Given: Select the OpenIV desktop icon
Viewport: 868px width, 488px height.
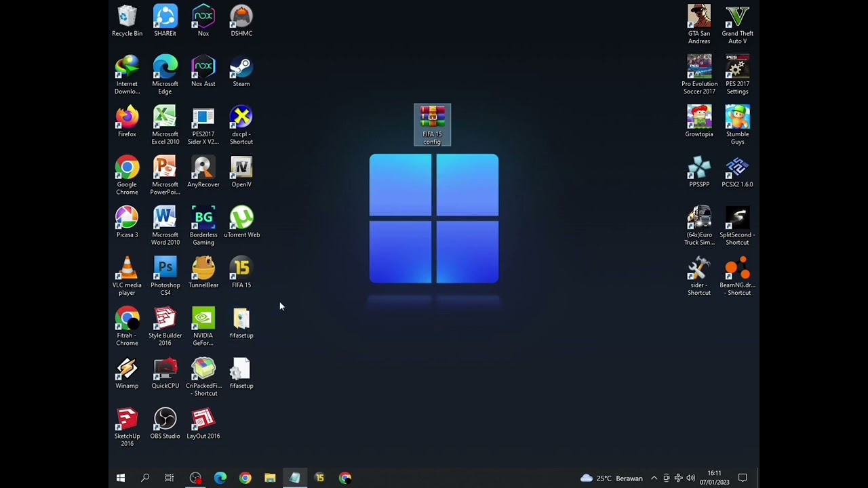Looking at the screenshot, I should [241, 172].
